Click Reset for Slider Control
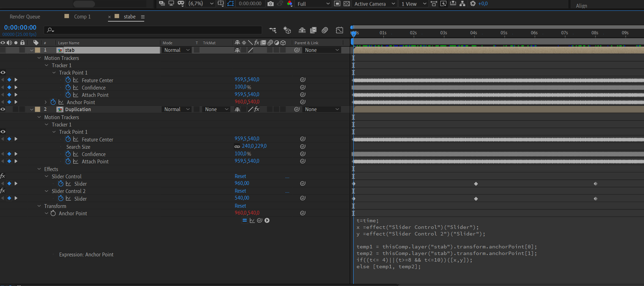This screenshot has width=644, height=286. 240,176
